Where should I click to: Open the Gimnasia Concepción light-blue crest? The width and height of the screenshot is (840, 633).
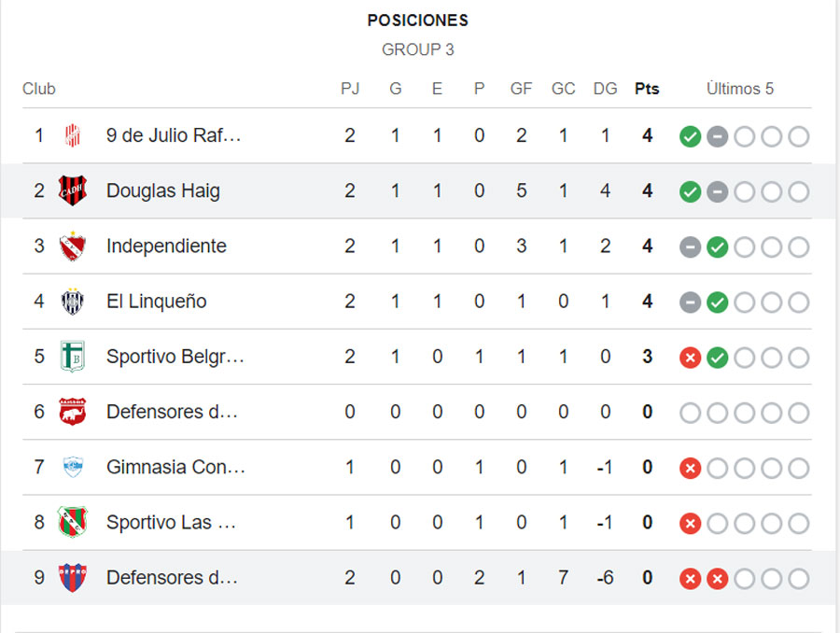[72, 467]
